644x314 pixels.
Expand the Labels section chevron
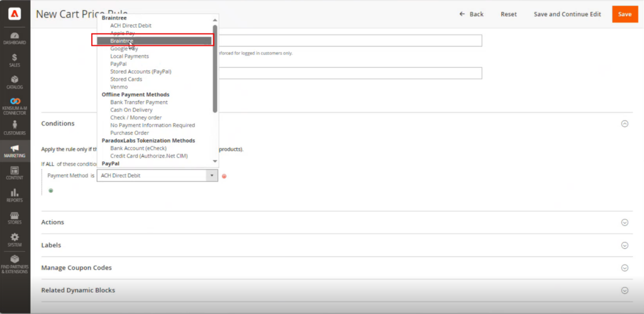625,245
